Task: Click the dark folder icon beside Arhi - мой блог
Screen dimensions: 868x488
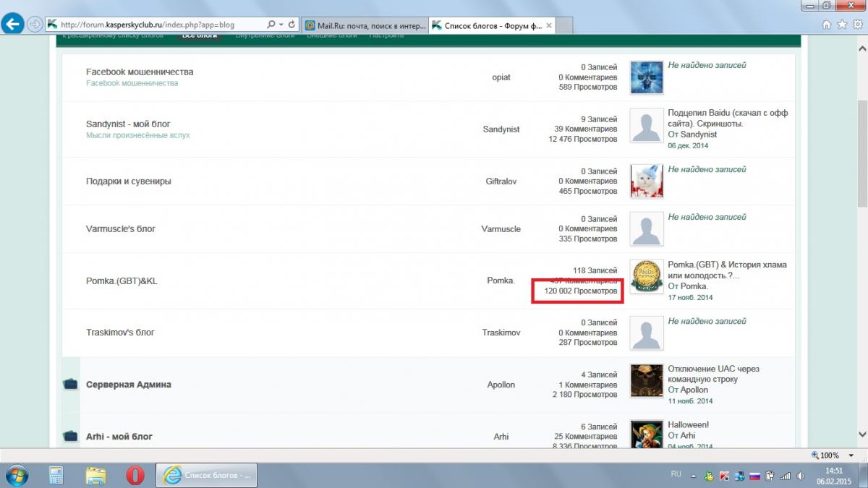Action: [x=70, y=436]
